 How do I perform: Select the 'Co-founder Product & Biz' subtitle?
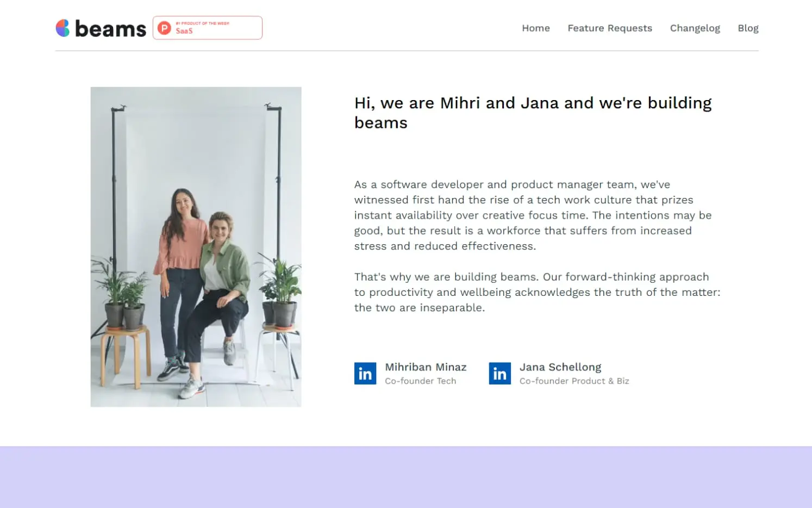pyautogui.click(x=574, y=381)
